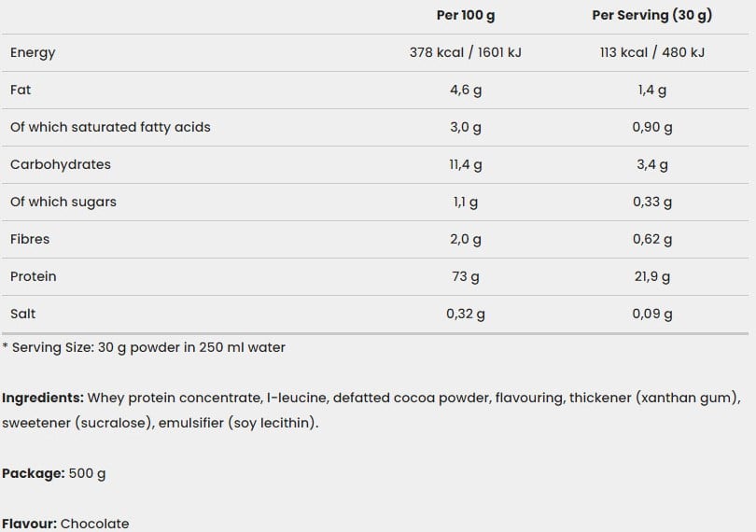The width and height of the screenshot is (756, 532).
Task: Click the bold Ingredients heading
Action: click(43, 399)
